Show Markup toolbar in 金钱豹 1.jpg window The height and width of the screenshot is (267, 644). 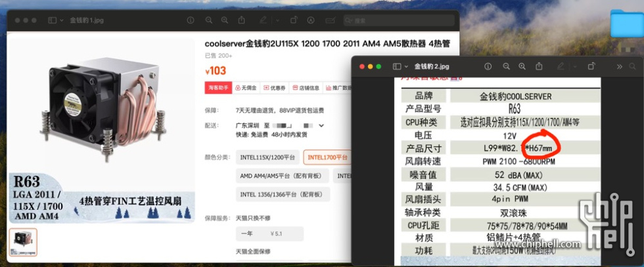pyautogui.click(x=311, y=20)
